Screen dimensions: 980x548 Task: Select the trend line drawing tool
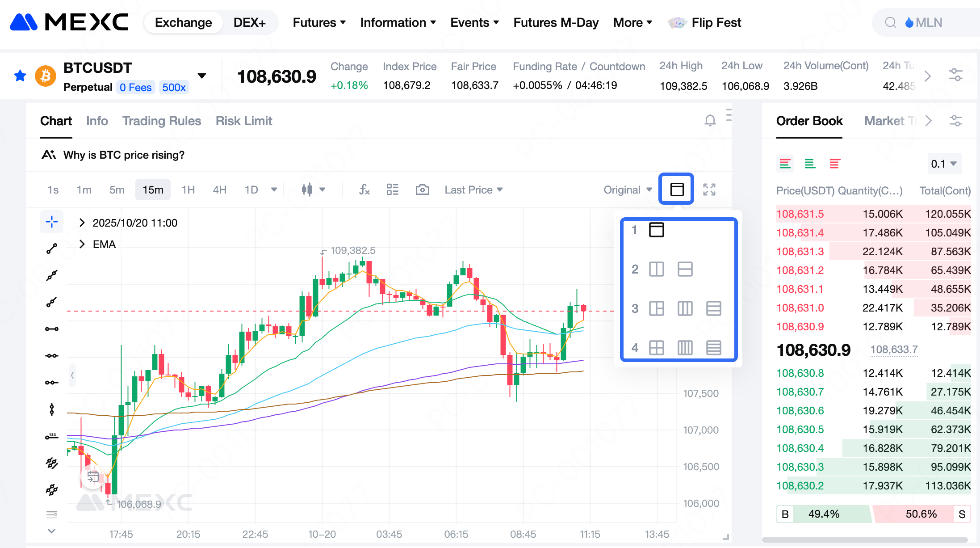pos(52,249)
